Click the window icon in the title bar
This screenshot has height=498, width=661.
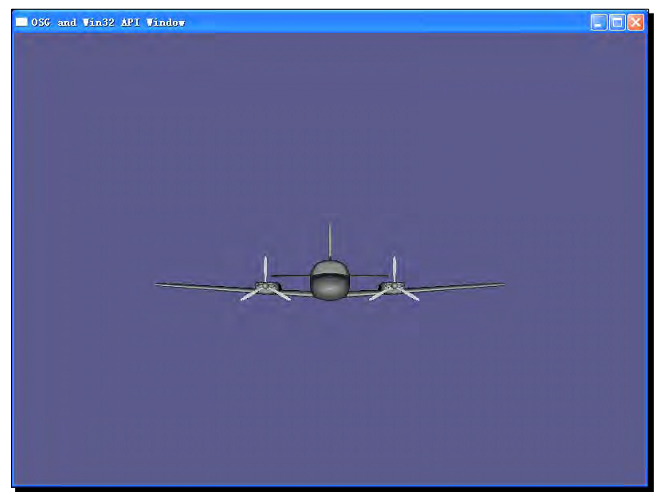pyautogui.click(x=21, y=22)
